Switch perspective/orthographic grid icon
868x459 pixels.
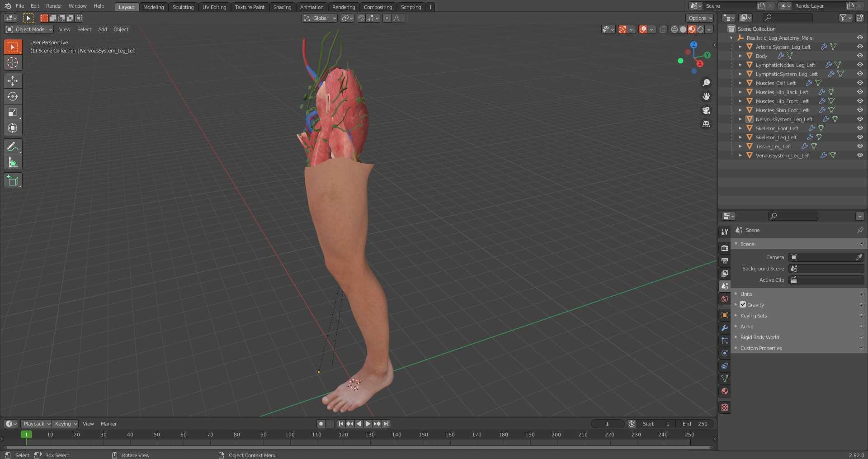coord(706,124)
